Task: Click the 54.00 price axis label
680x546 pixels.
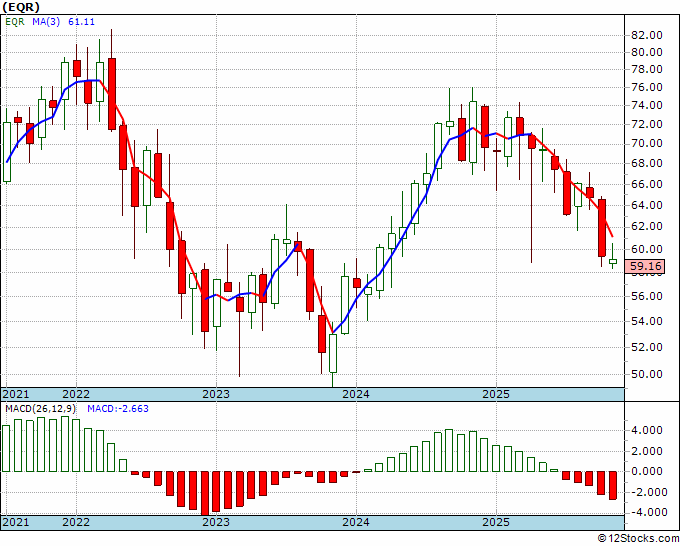Action: [646, 321]
